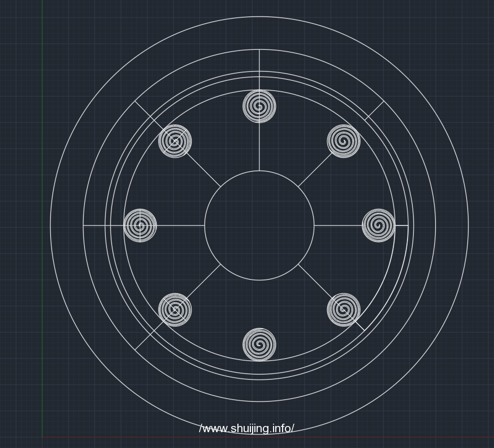Select the spiral at the top of the wheel
Image resolution: width=494 pixels, height=448 pixels.
259,106
